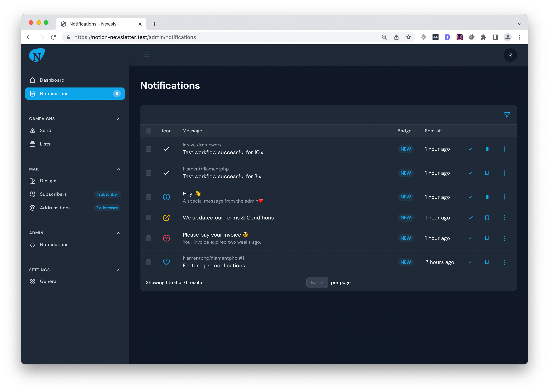Open the user avatar menu
This screenshot has width=549, height=392.
pos(510,55)
